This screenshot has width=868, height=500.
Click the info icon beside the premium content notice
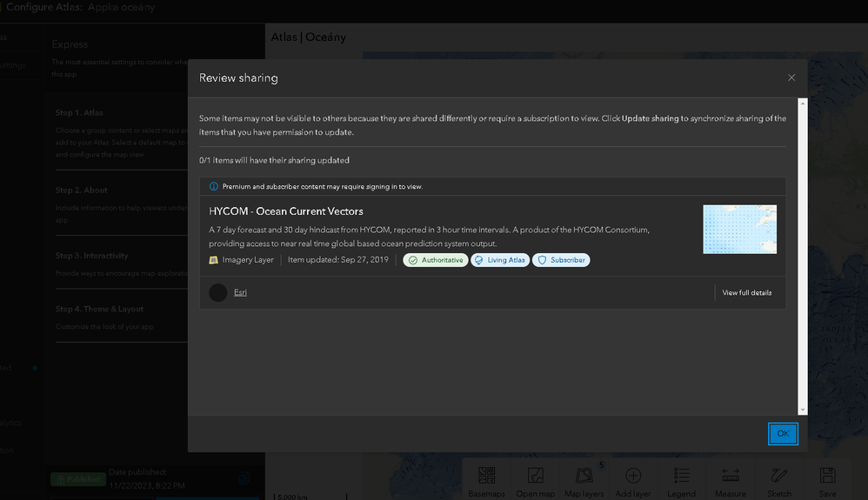tap(214, 187)
